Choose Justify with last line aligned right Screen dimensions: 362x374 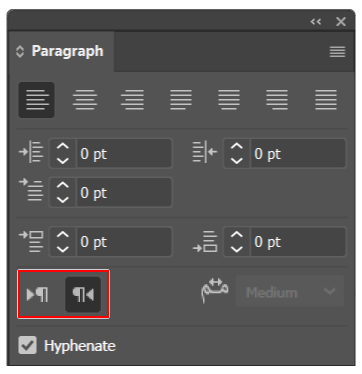[277, 100]
